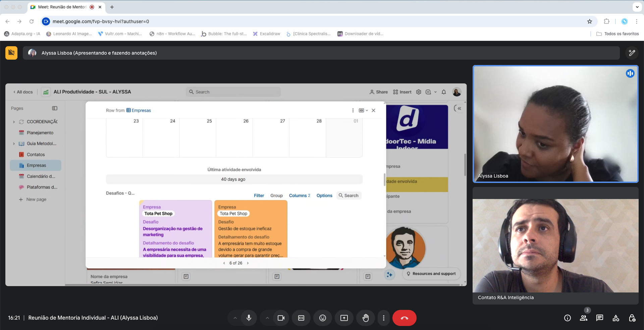Image resolution: width=644 pixels, height=330 pixels.
Task: Open the browser extensions menu
Action: 606,21
